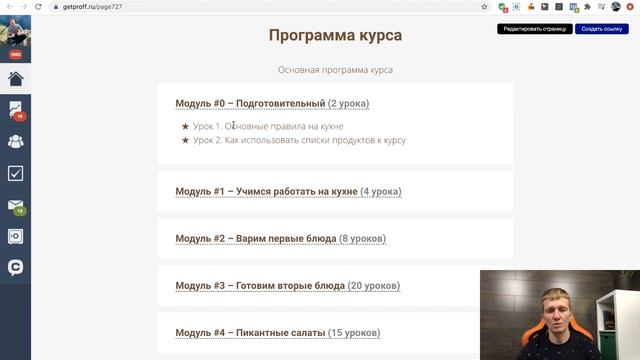This screenshot has height=360, width=640.
Task: Click the red circle icon in the browser toolbar
Action: coord(630,7)
